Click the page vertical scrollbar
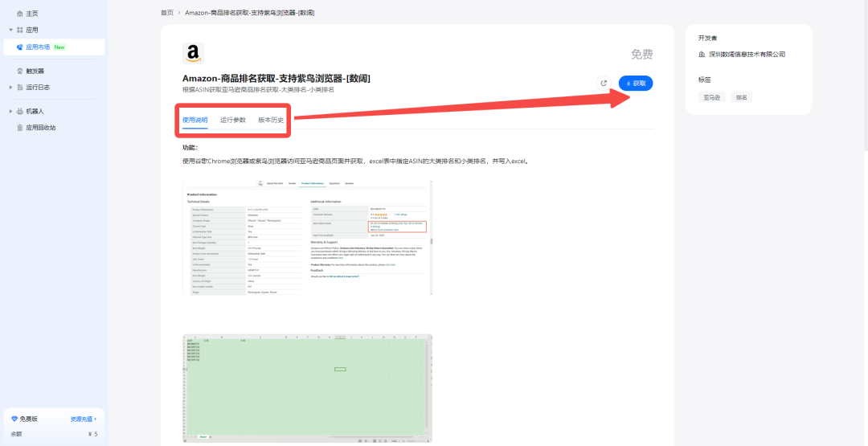The height and width of the screenshot is (446, 868). point(866,75)
